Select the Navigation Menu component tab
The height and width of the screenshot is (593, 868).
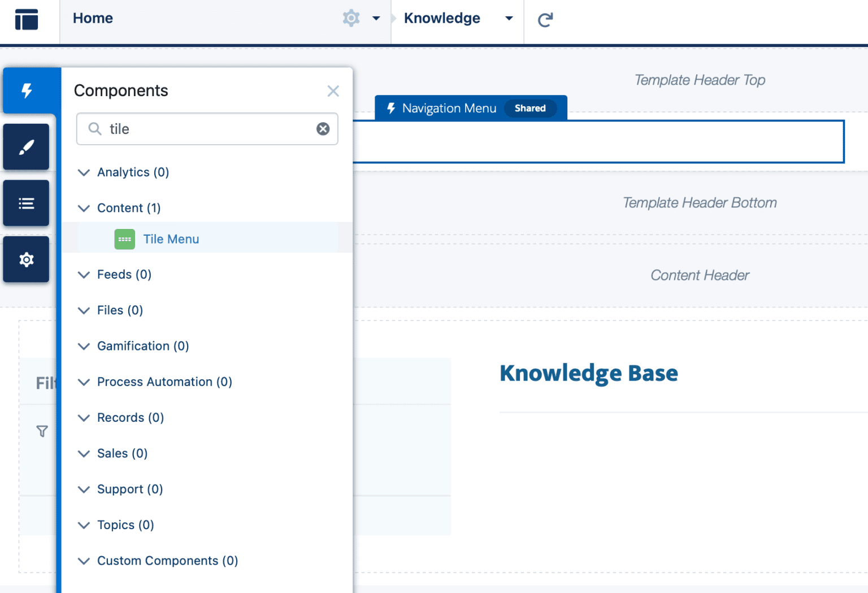[448, 108]
